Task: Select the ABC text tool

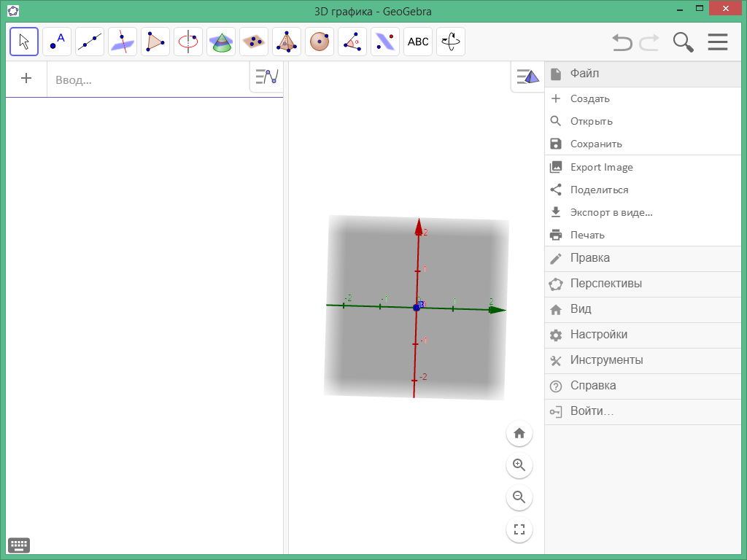Action: (x=417, y=42)
